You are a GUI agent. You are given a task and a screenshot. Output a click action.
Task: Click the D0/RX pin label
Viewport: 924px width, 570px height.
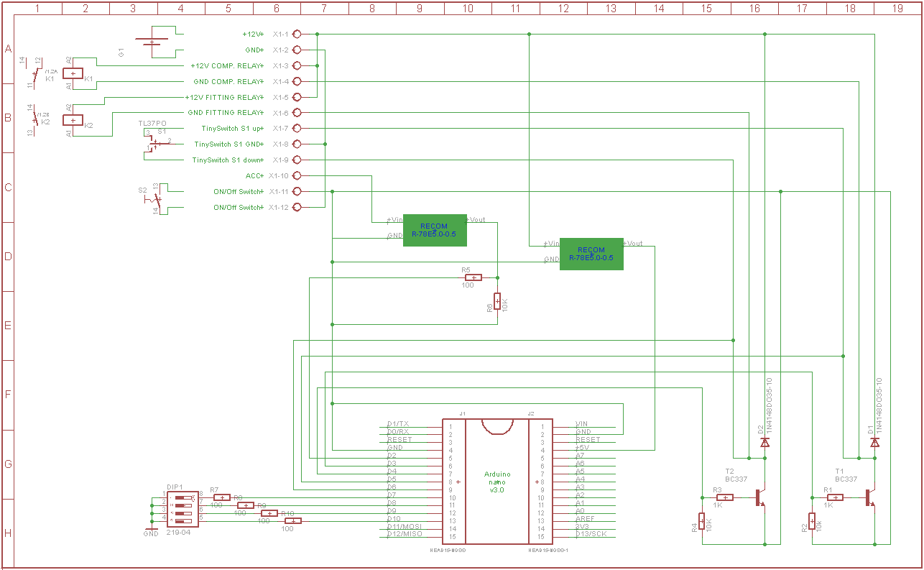pyautogui.click(x=397, y=432)
